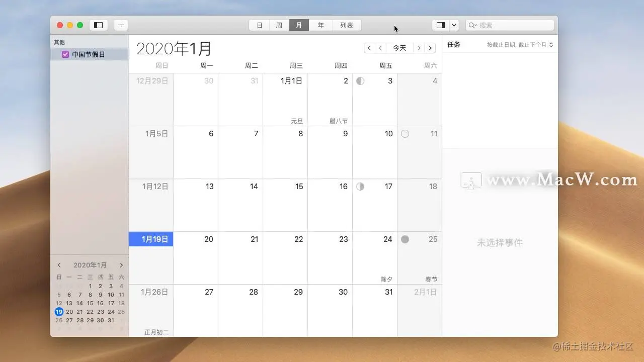Open the 按截止日期 task sort dropdown
The image size is (644, 362).
point(520,45)
